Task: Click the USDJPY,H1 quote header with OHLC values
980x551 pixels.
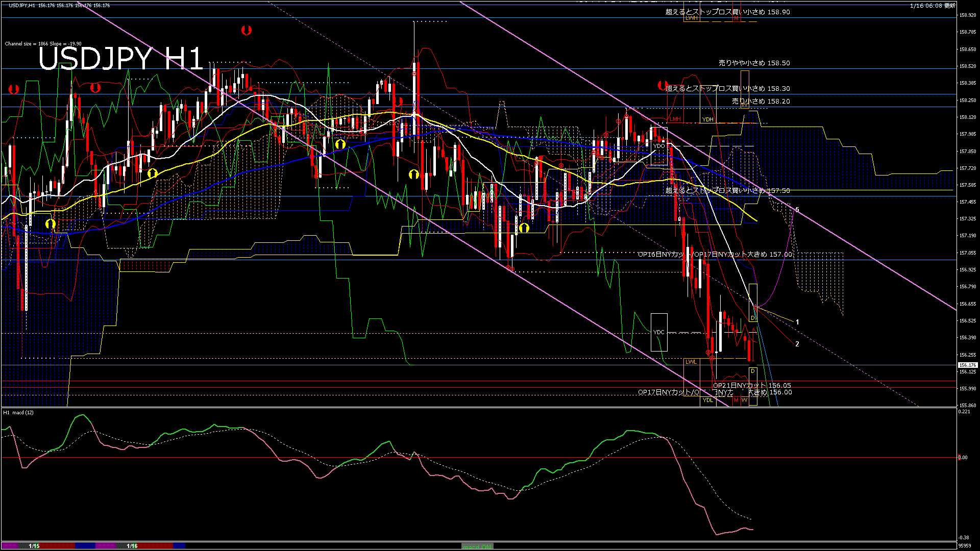Action: click(59, 6)
